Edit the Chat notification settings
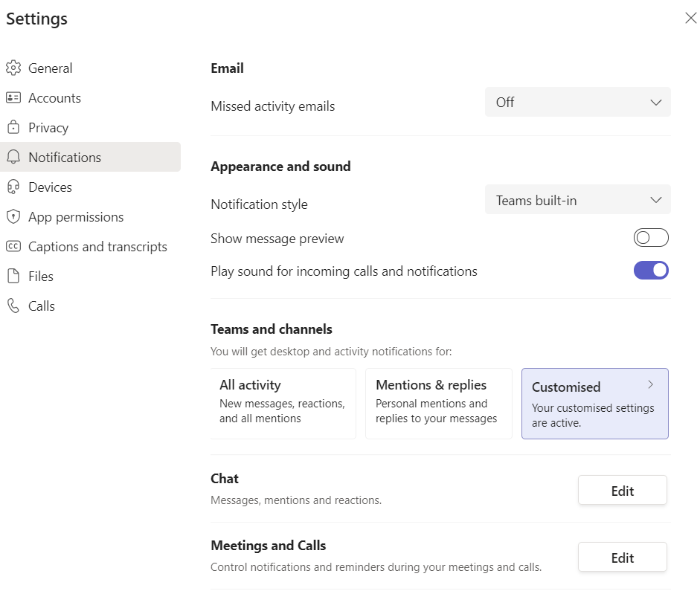 (623, 490)
